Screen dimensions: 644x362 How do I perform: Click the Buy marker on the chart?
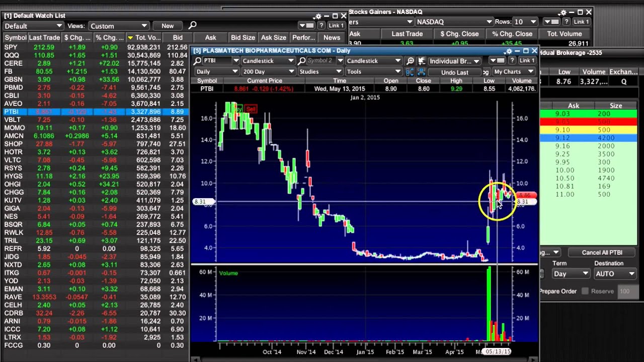click(x=238, y=109)
